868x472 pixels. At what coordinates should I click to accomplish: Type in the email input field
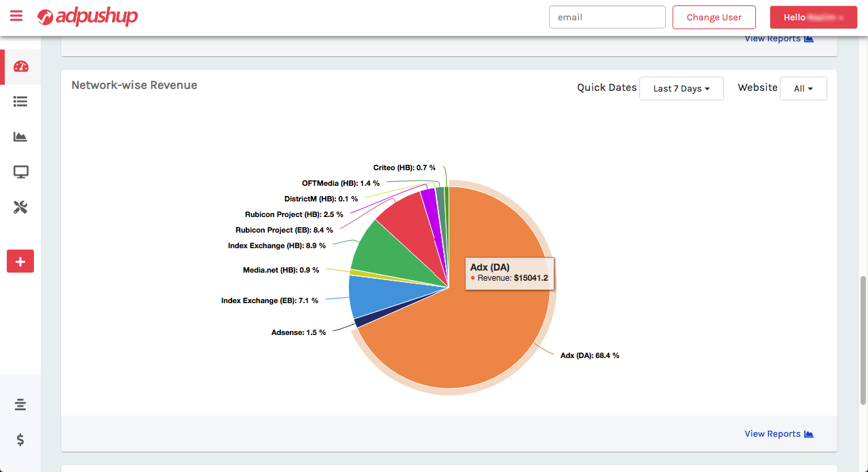pos(607,18)
